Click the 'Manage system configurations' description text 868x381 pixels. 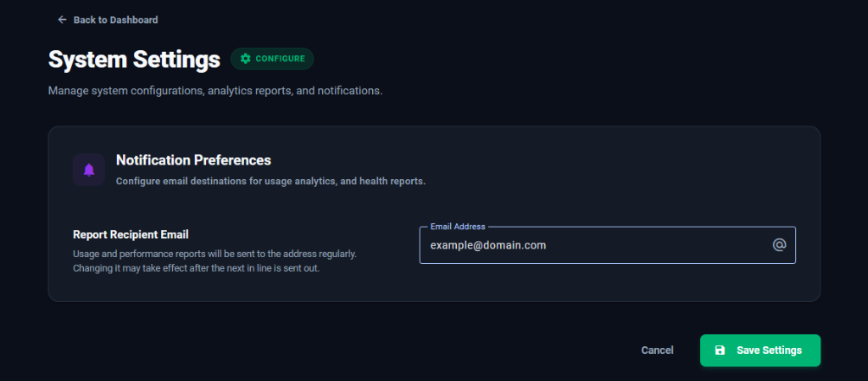[215, 90]
